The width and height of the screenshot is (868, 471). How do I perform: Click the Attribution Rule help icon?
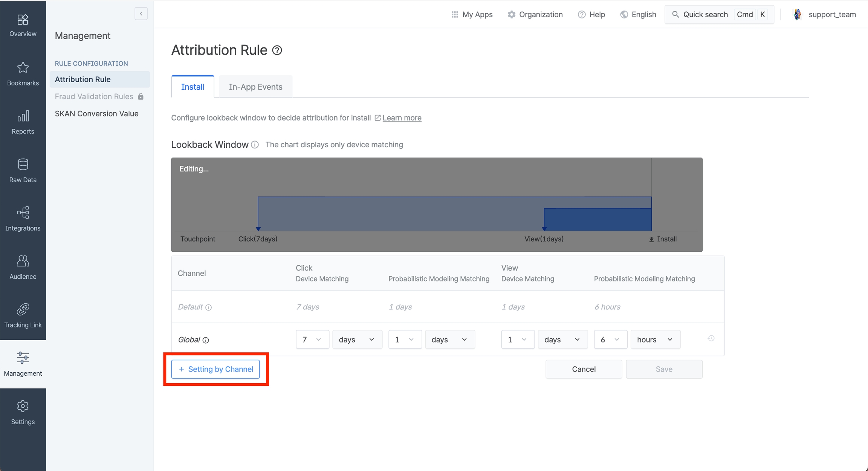tap(277, 50)
